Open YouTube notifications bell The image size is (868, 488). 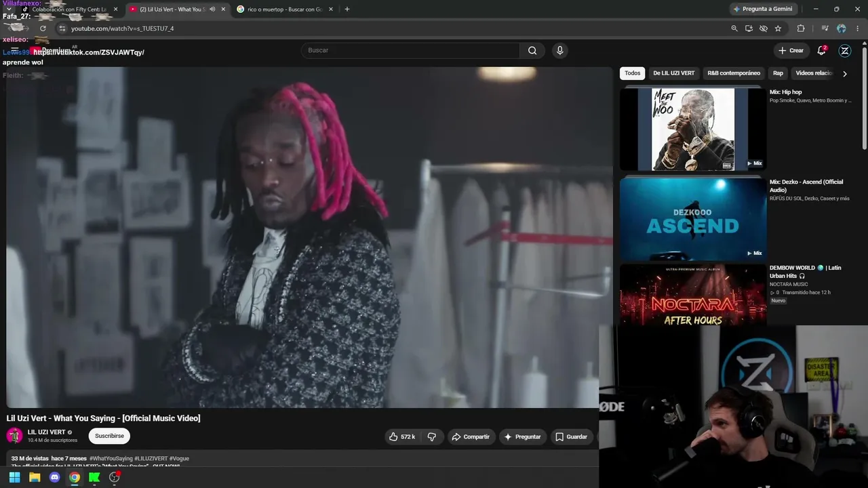coord(821,50)
